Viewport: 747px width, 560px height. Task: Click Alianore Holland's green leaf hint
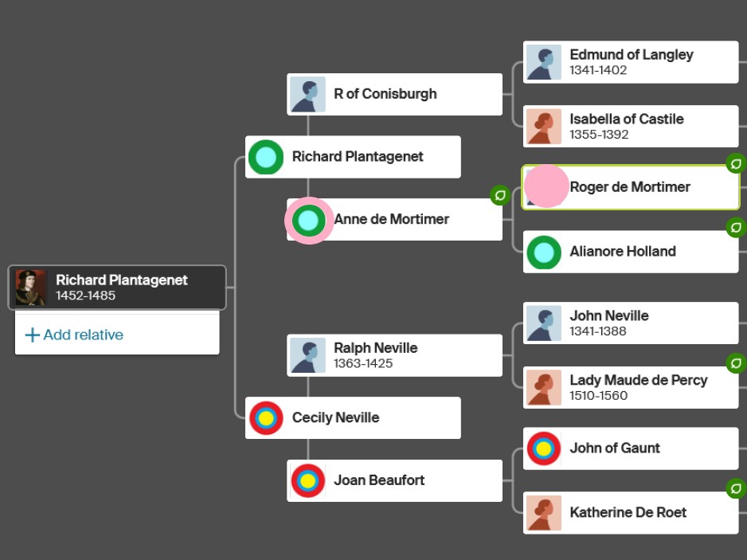735,228
